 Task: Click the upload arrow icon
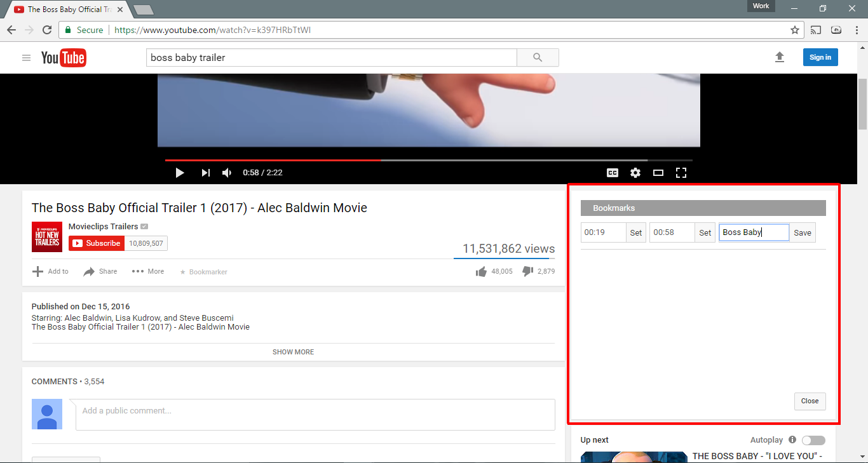pos(780,57)
